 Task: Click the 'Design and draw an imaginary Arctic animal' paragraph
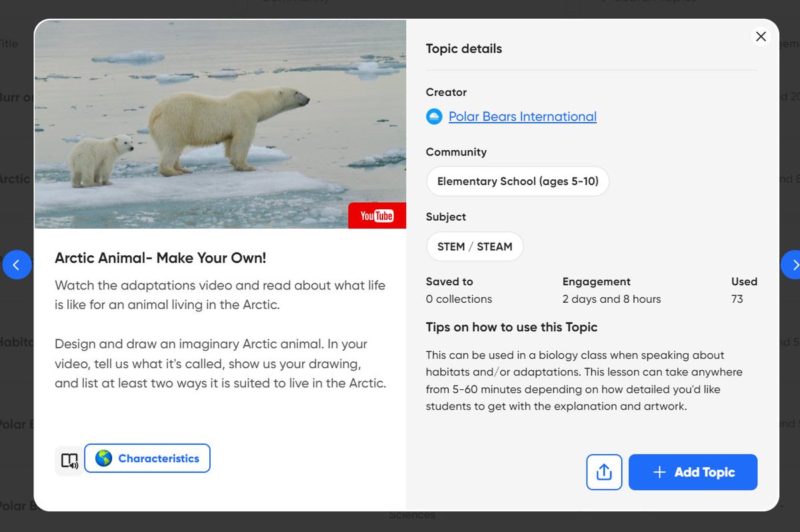tap(221, 364)
